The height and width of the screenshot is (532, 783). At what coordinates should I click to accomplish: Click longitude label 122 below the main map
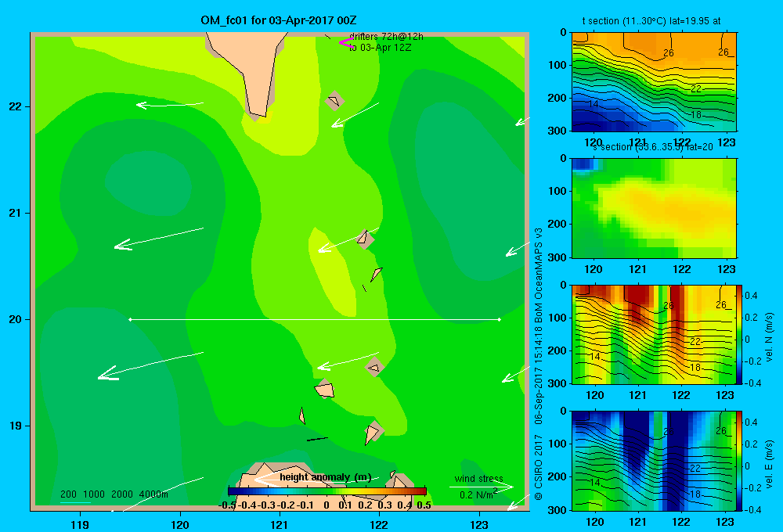point(379,524)
